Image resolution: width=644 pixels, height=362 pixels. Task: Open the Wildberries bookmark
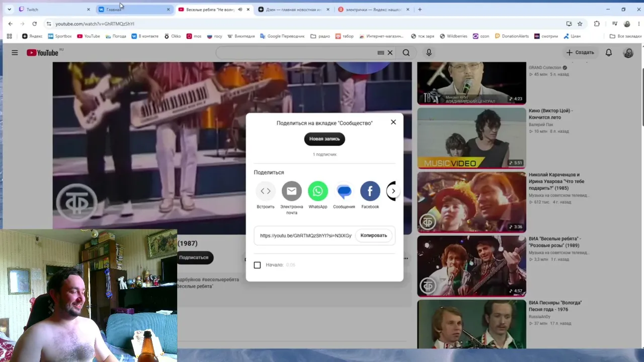tap(454, 36)
